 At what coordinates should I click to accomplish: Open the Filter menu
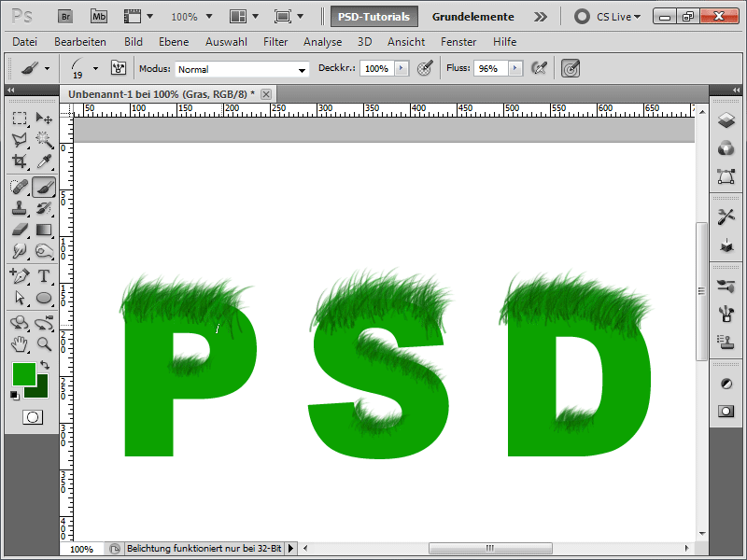pyautogui.click(x=275, y=42)
